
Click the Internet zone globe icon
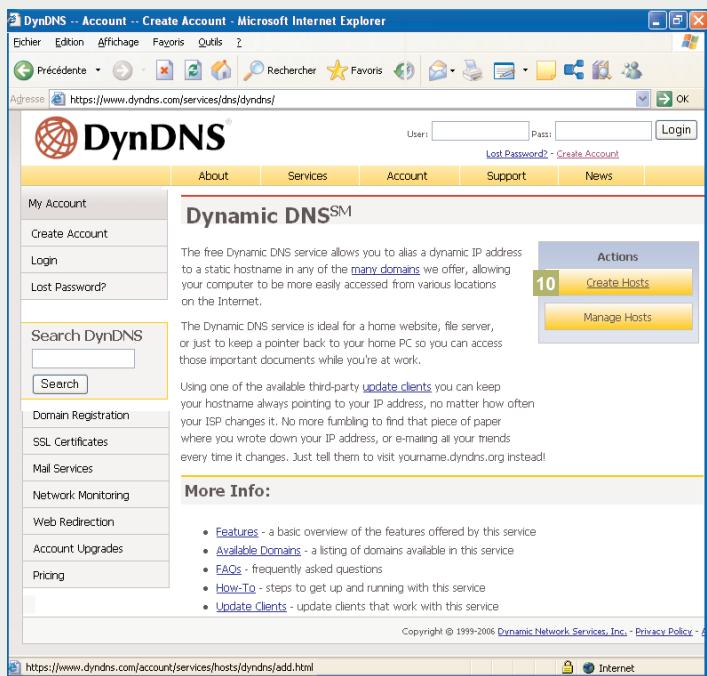pyautogui.click(x=588, y=667)
